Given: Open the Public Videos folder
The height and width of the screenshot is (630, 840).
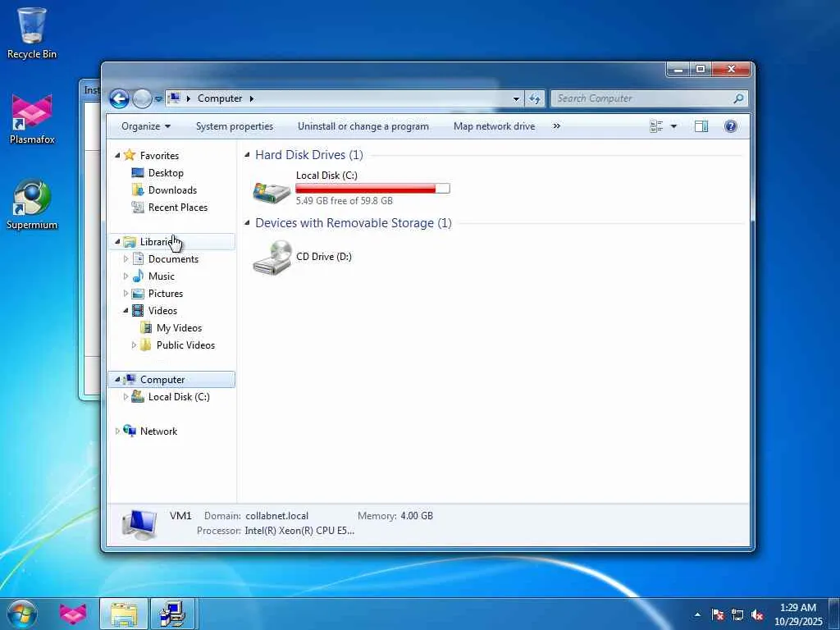Looking at the screenshot, I should point(185,345).
